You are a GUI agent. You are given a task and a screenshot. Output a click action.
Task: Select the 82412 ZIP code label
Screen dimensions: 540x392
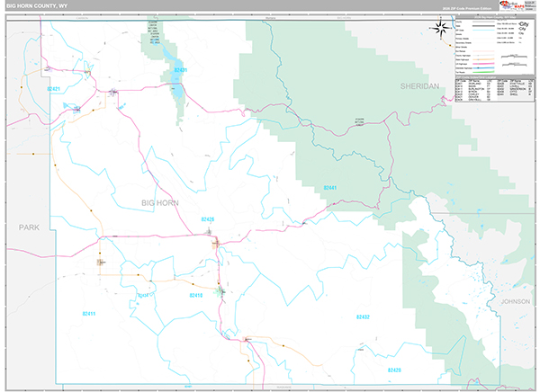coord(141,294)
